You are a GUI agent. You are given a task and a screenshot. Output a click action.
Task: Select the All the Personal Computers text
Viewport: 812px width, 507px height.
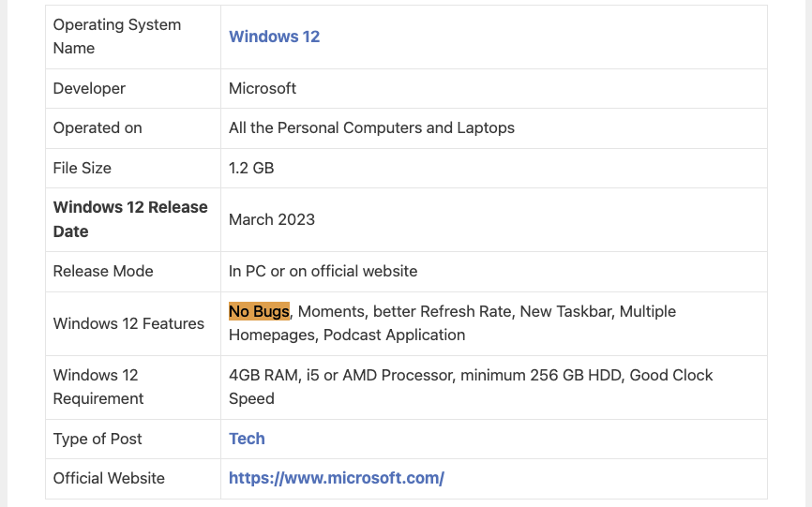coord(371,127)
